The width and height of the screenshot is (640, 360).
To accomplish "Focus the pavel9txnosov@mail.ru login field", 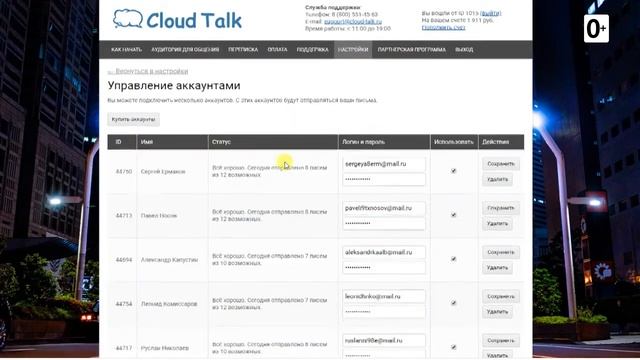I will (x=384, y=208).
